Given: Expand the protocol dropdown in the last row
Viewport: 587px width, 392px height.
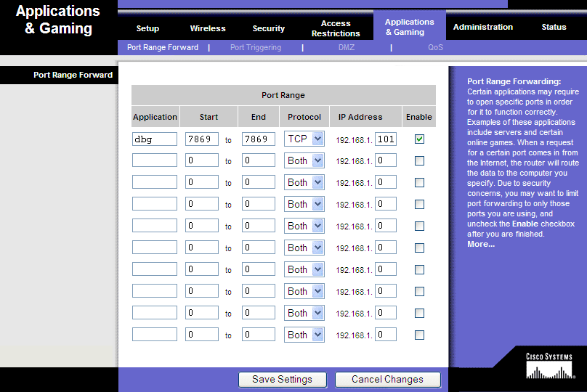Looking at the screenshot, I should click(x=304, y=335).
